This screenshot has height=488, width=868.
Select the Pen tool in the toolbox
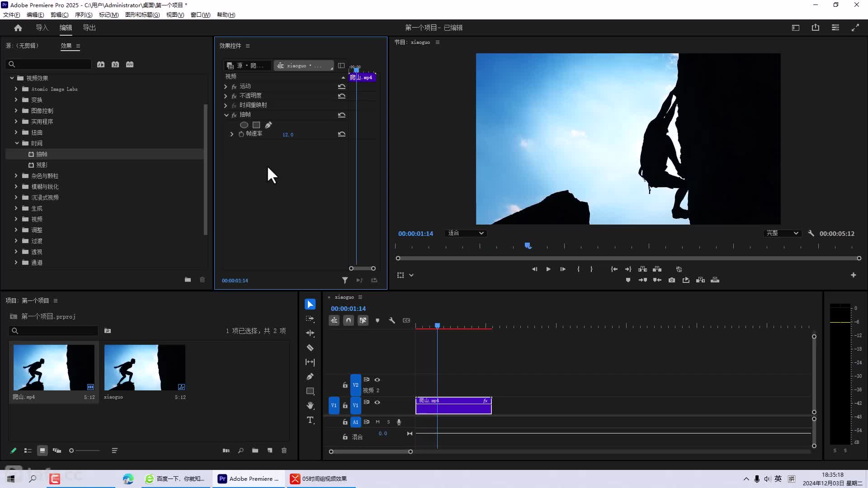tap(310, 377)
